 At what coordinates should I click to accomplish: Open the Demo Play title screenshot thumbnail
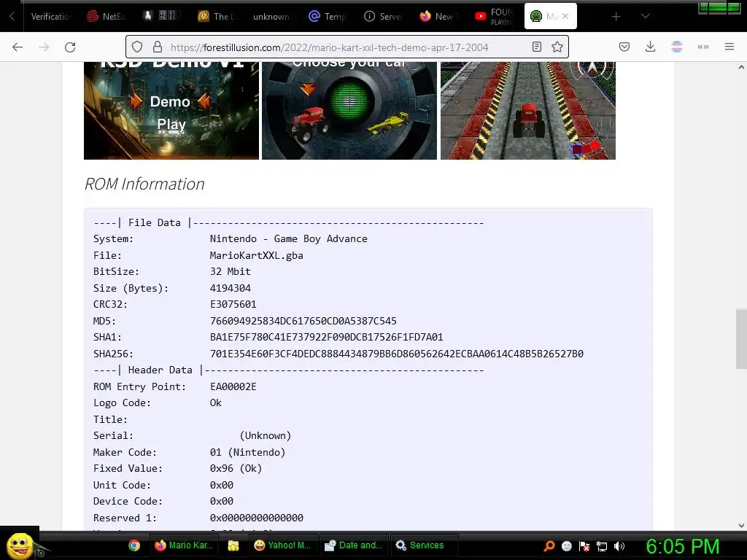coord(171,111)
